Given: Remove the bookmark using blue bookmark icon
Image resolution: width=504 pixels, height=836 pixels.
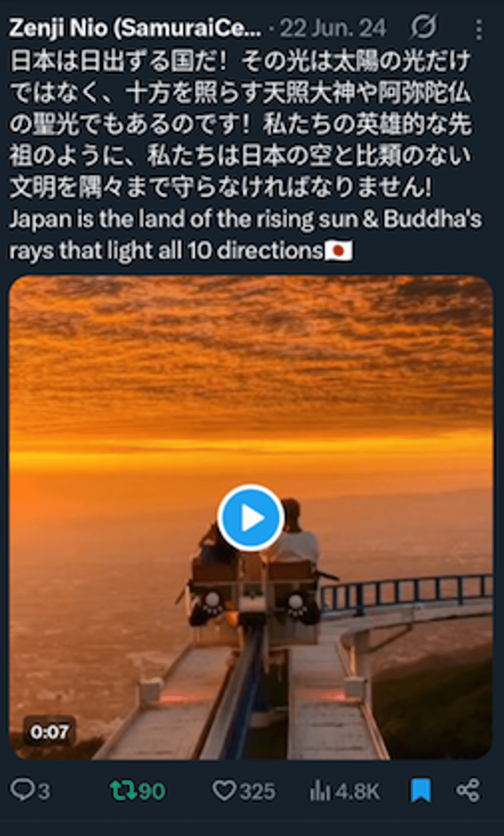Looking at the screenshot, I should tap(421, 790).
